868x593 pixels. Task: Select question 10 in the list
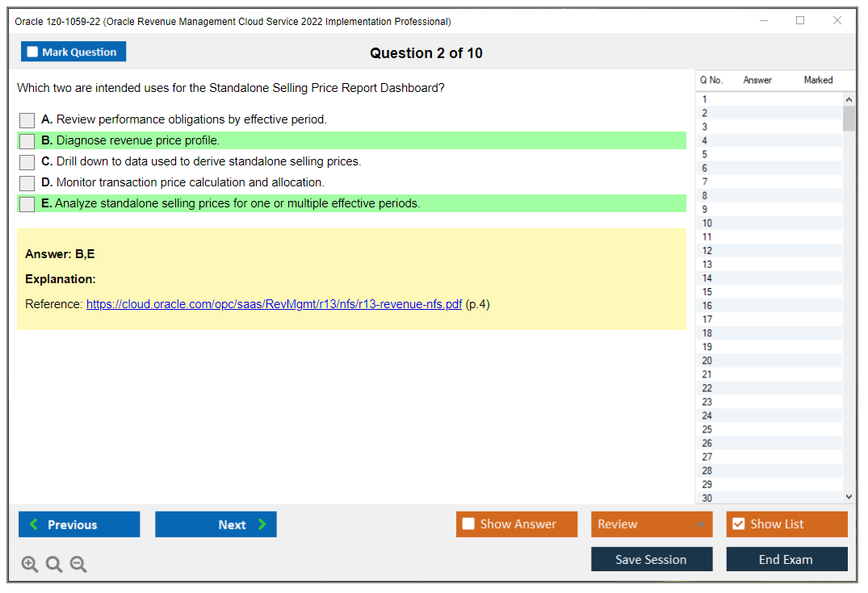(x=707, y=223)
